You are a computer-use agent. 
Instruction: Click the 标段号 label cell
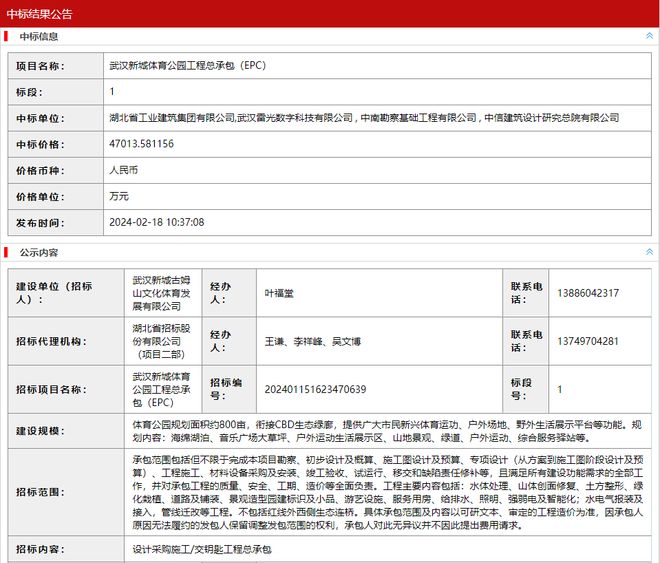point(525,389)
